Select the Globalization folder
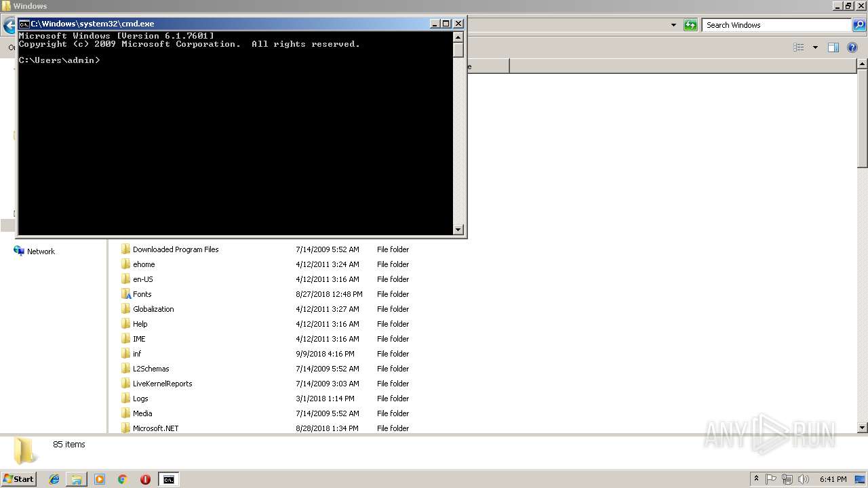The height and width of the screenshot is (488, 868). pyautogui.click(x=153, y=309)
